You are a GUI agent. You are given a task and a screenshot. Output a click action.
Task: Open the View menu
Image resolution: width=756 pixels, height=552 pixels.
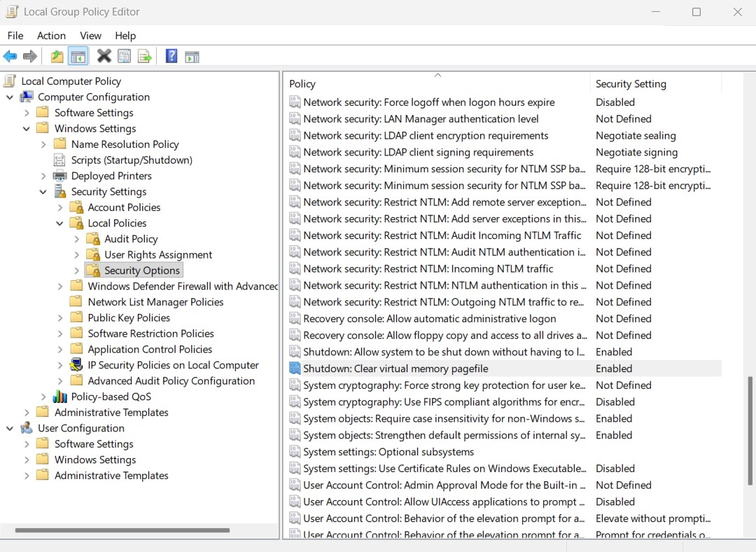[90, 36]
